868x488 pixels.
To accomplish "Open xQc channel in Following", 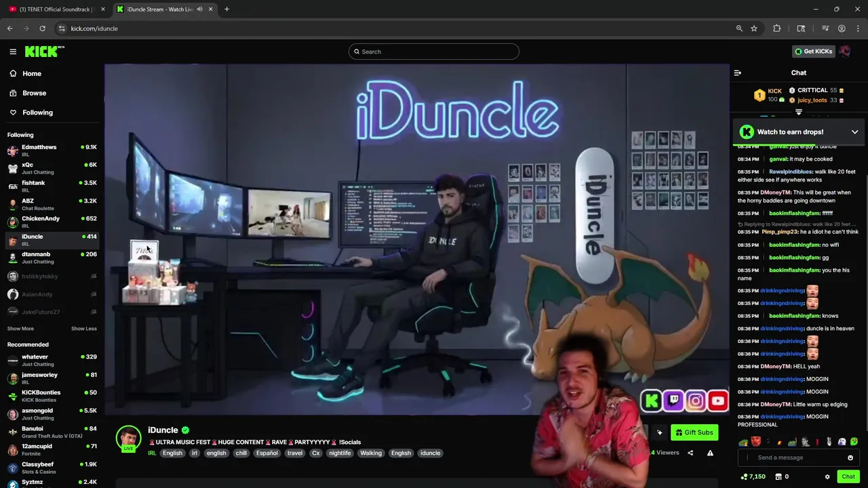I will (x=52, y=167).
